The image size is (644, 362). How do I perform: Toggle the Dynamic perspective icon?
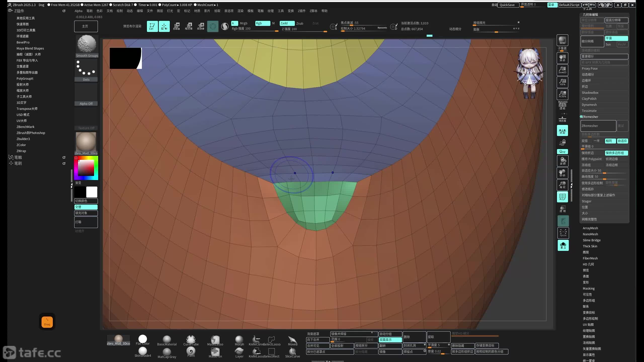[x=562, y=105]
